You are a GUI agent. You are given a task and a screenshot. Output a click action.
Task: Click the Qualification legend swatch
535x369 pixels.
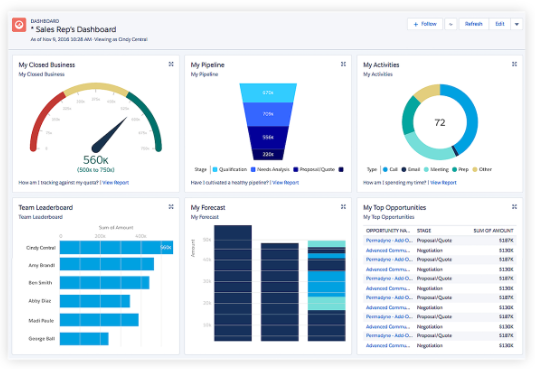(x=215, y=169)
